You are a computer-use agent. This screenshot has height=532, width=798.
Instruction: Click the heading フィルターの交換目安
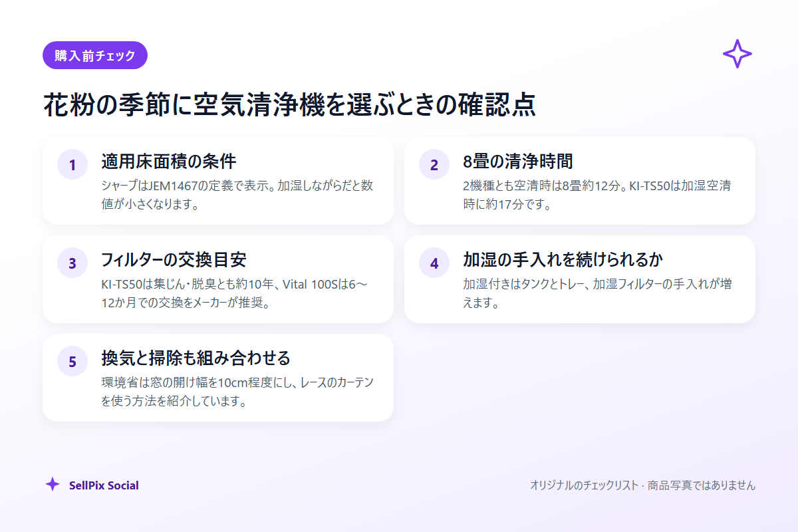(174, 259)
